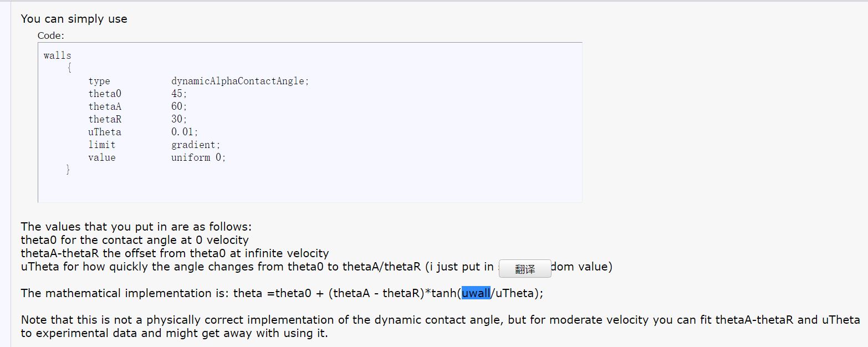This screenshot has width=868, height=347.
Task: Click the type keyword in the code
Action: [99, 81]
